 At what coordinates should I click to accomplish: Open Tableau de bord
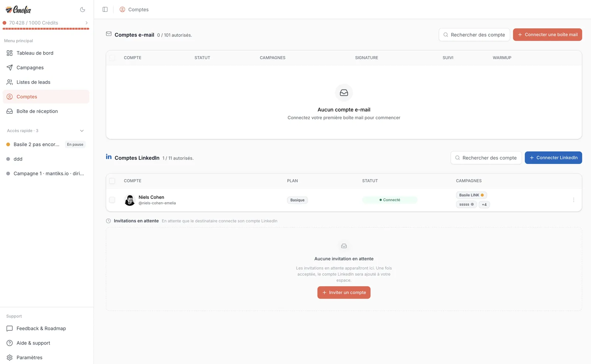tap(46, 53)
